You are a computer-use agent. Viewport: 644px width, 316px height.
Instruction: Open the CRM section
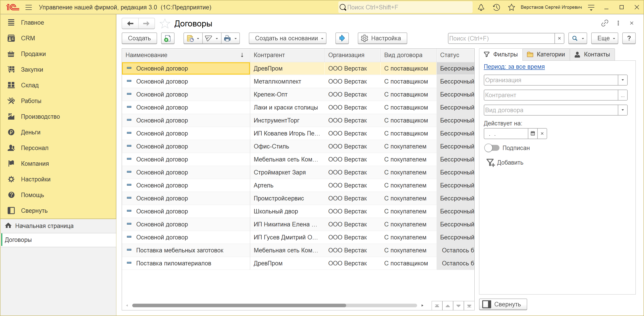tap(58, 38)
